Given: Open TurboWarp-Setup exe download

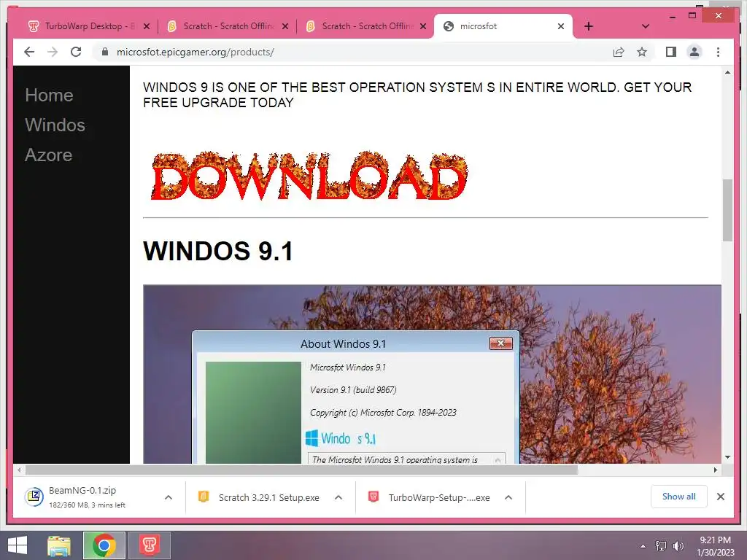Looking at the screenshot, I should [x=430, y=497].
